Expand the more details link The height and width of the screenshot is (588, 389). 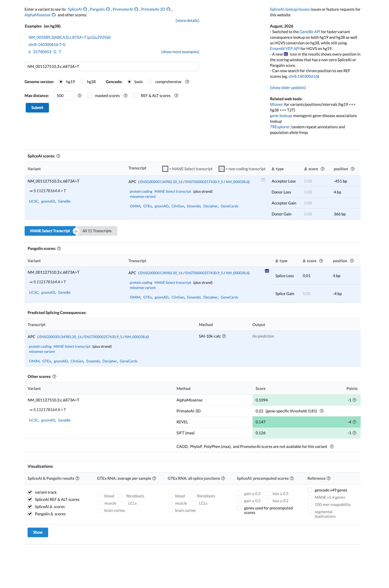coord(187,21)
